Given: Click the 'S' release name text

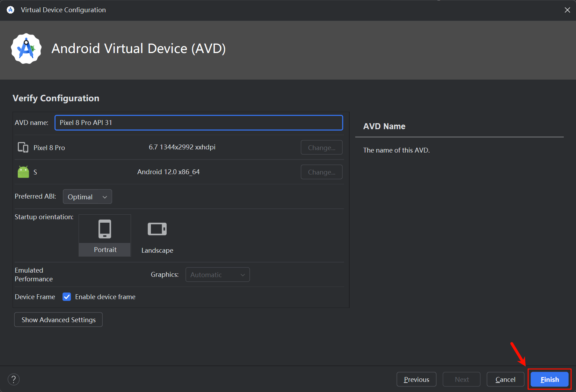Looking at the screenshot, I should 35,172.
